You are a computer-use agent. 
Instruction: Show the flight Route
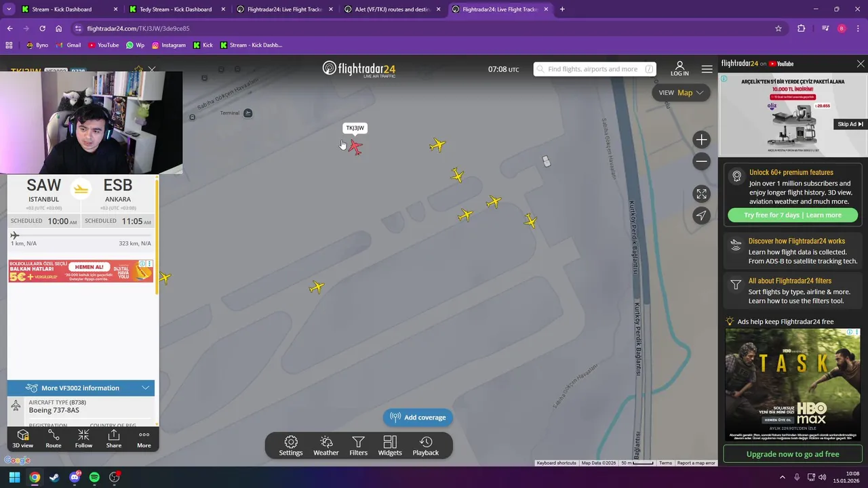(x=54, y=439)
